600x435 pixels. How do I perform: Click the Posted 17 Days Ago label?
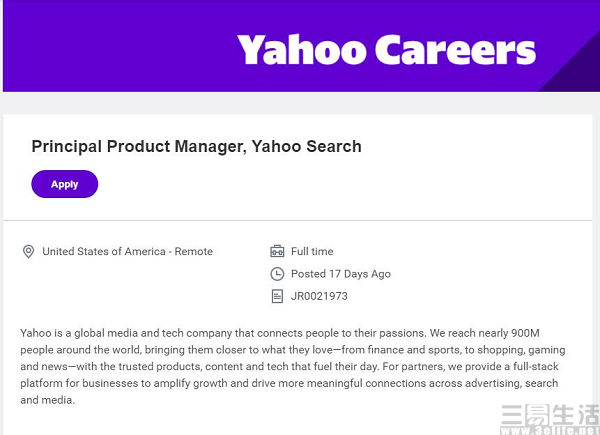[x=341, y=274]
